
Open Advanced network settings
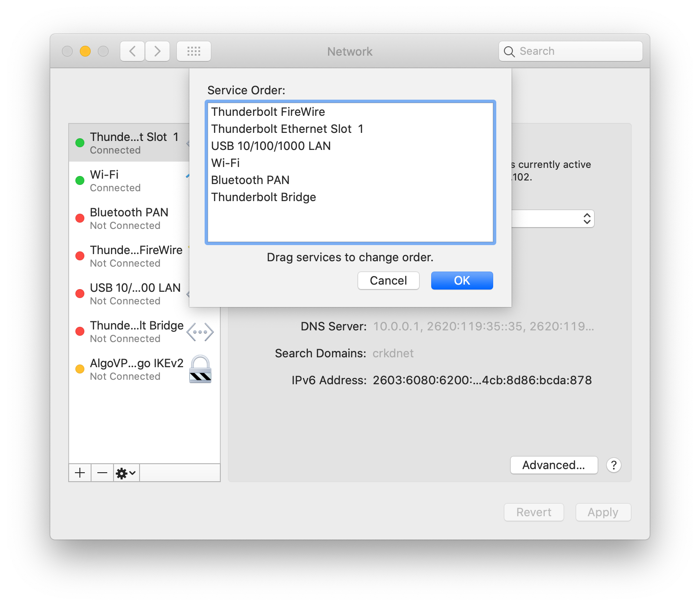click(554, 465)
